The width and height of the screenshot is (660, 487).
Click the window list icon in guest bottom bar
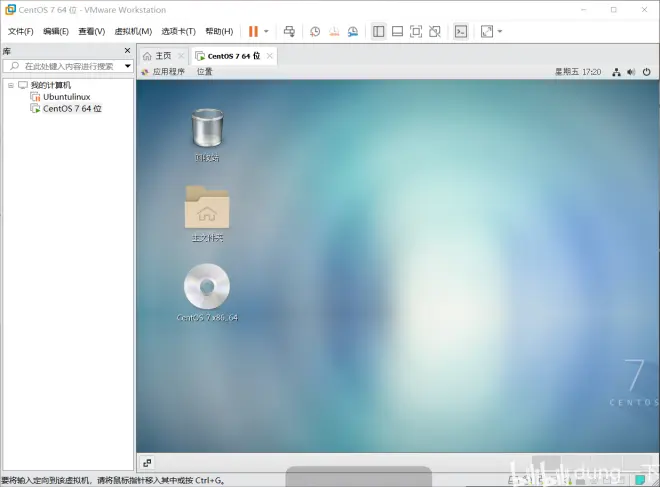coord(147,463)
